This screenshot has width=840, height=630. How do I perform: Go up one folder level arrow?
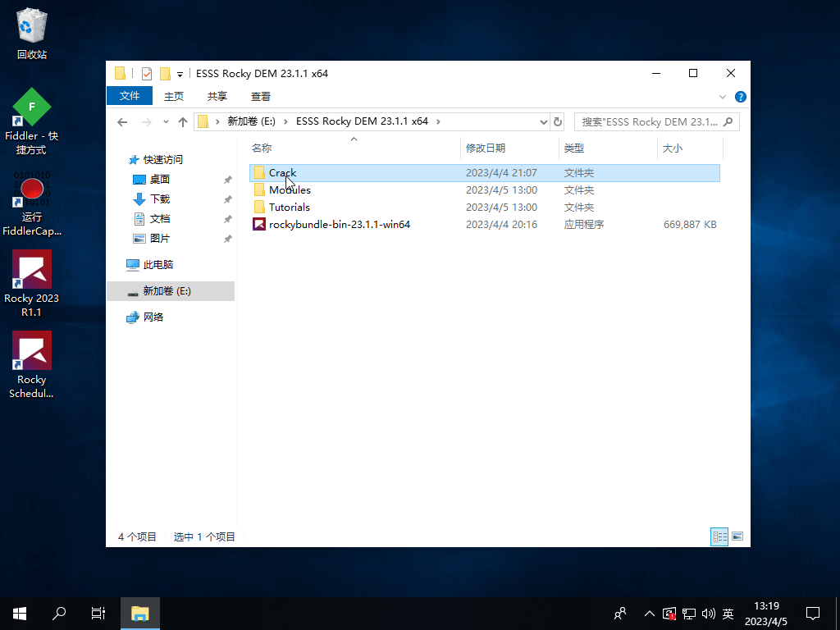[x=183, y=122]
